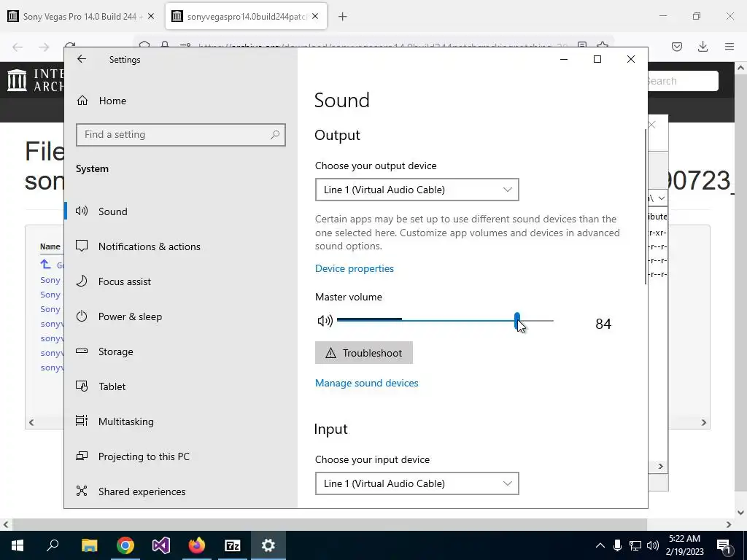Image resolution: width=747 pixels, height=560 pixels.
Task: Click the go-up arrow in file listing
Action: tap(45, 264)
